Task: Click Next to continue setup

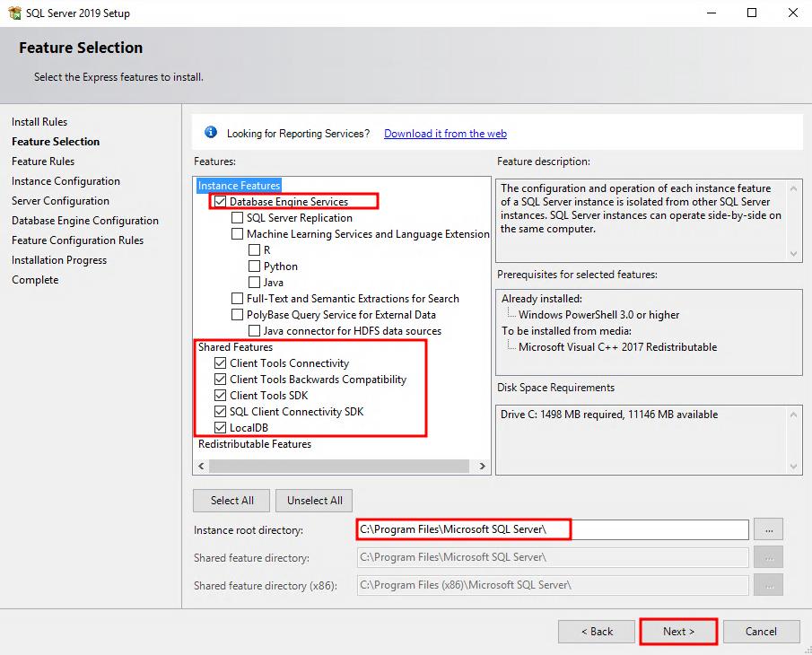Action: 678,631
